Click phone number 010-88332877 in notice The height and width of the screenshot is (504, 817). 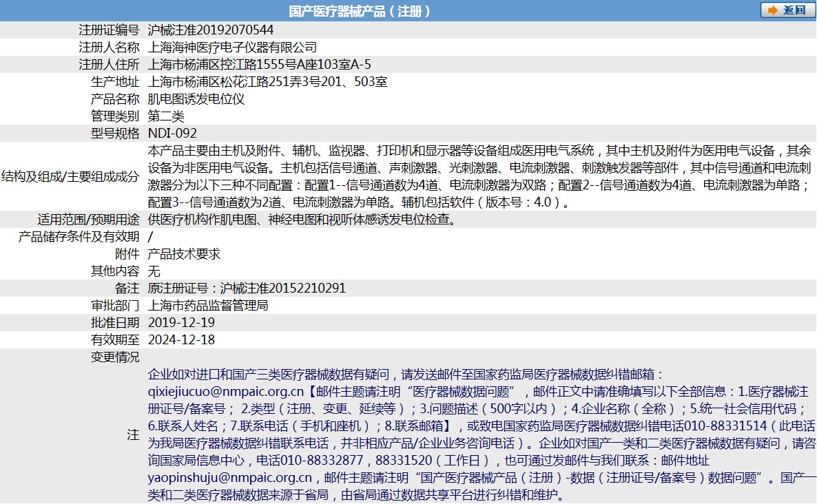pos(322,460)
